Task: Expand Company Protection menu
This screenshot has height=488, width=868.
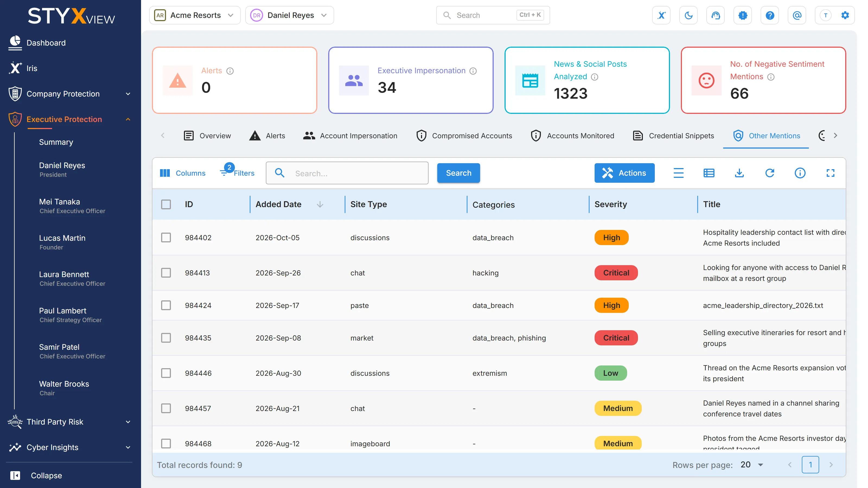Action: [70, 94]
